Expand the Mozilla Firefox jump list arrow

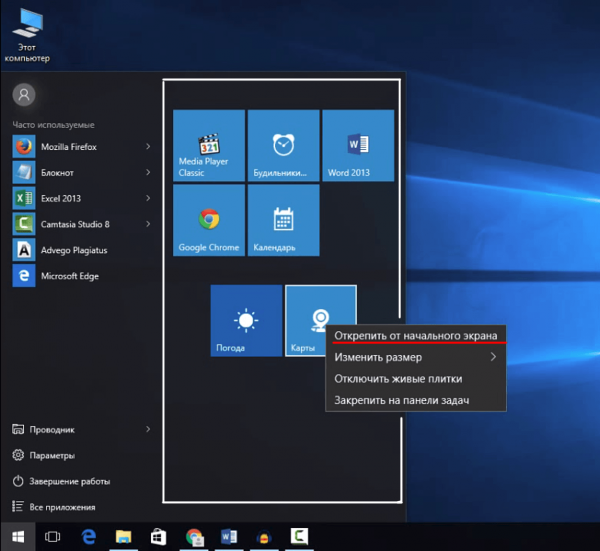148,147
